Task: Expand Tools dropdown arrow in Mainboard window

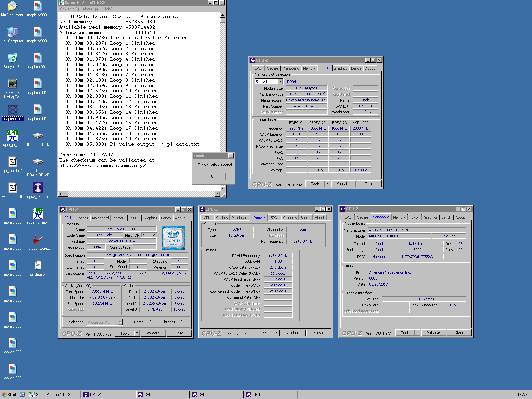Action: 417,332
